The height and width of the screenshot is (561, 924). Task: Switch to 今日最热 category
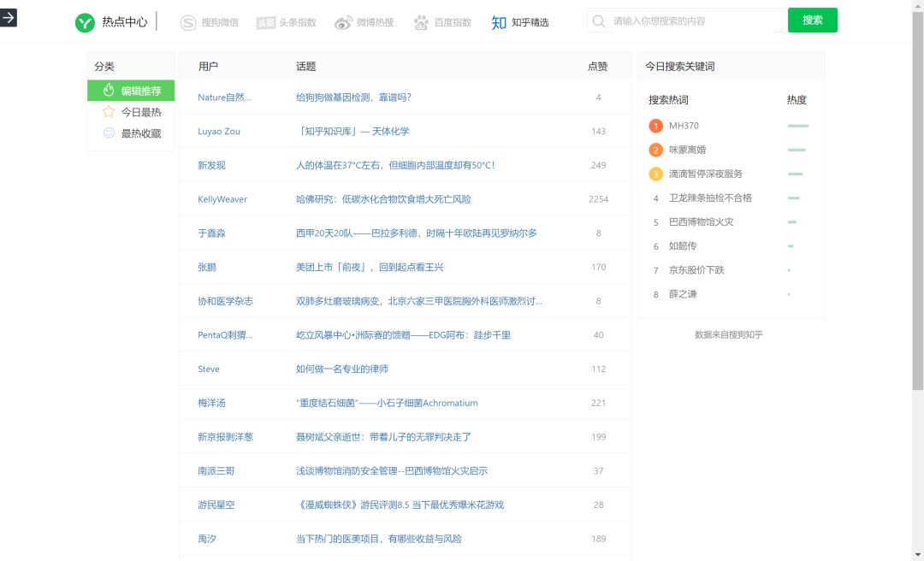click(x=131, y=112)
